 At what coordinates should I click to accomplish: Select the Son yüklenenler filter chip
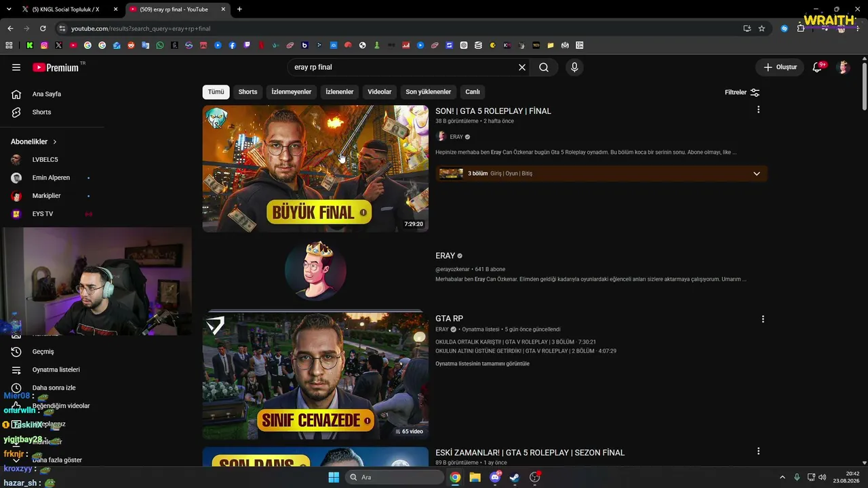click(429, 92)
